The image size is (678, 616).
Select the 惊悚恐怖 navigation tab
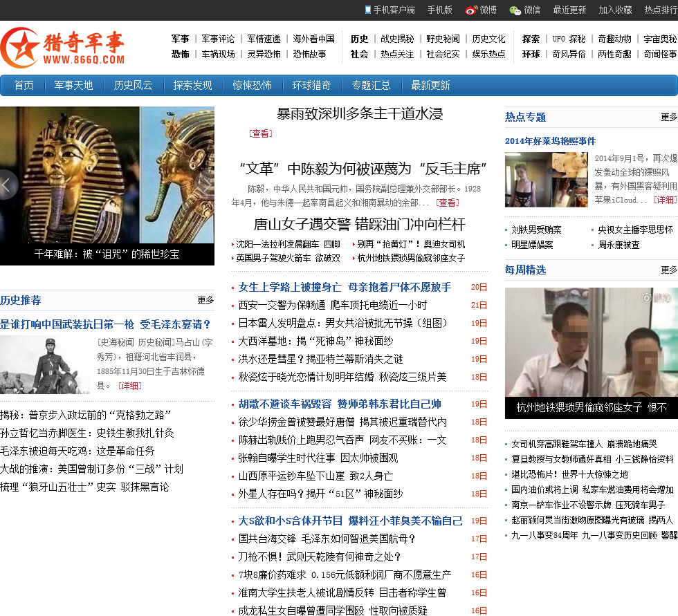click(253, 86)
